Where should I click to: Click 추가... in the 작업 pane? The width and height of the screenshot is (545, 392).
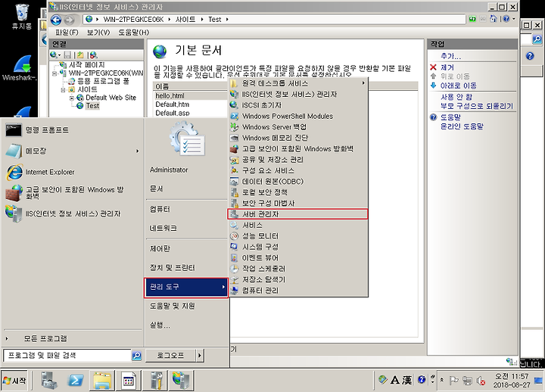450,56
